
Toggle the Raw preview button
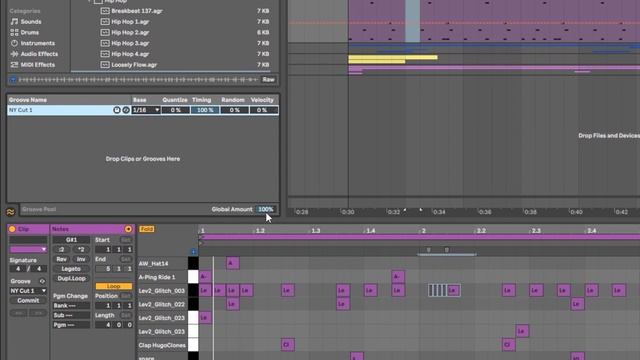tap(269, 80)
